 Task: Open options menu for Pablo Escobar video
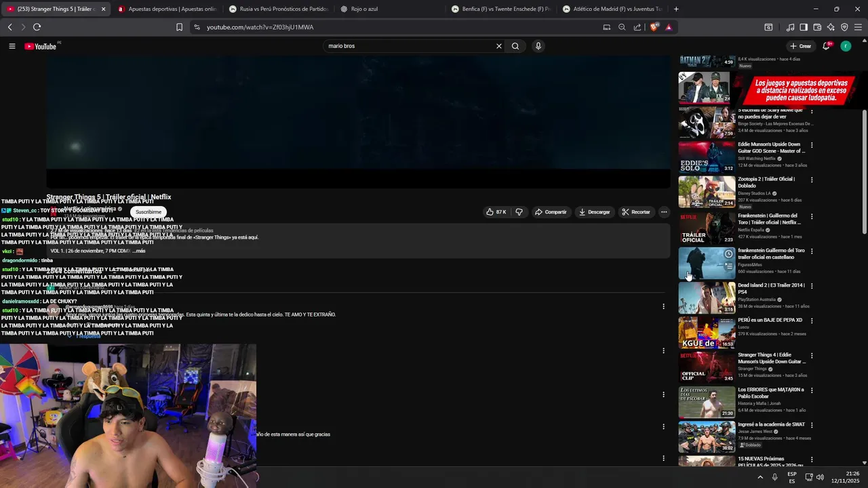[812, 390]
